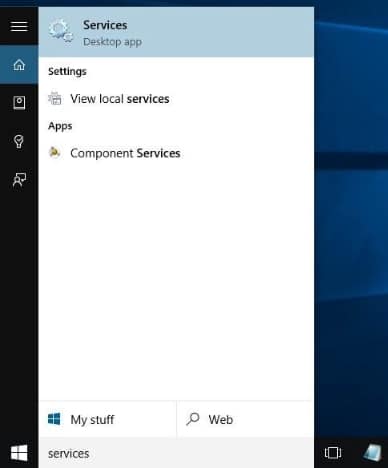The width and height of the screenshot is (388, 468).
Task: Open the Notebook icon in the sidebar
Action: [19, 103]
